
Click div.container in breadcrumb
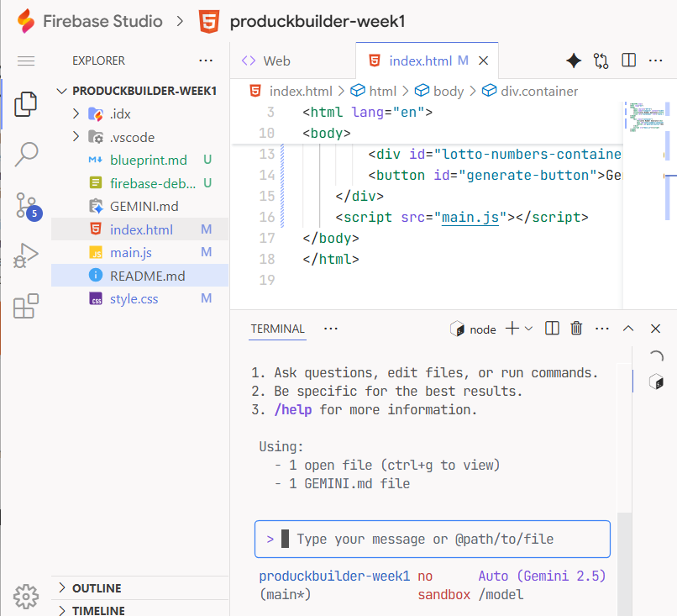coord(539,91)
